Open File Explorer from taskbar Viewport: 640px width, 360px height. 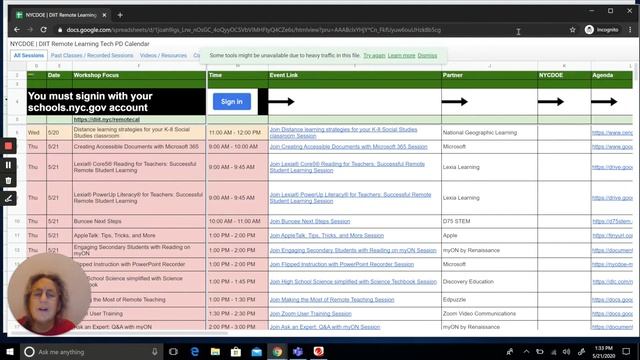coord(215,351)
